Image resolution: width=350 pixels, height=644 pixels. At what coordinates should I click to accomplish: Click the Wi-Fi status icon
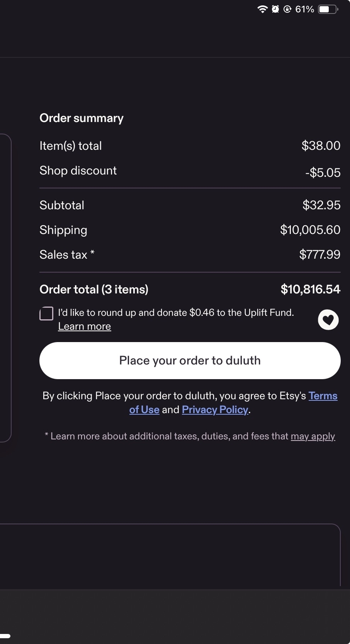[262, 9]
